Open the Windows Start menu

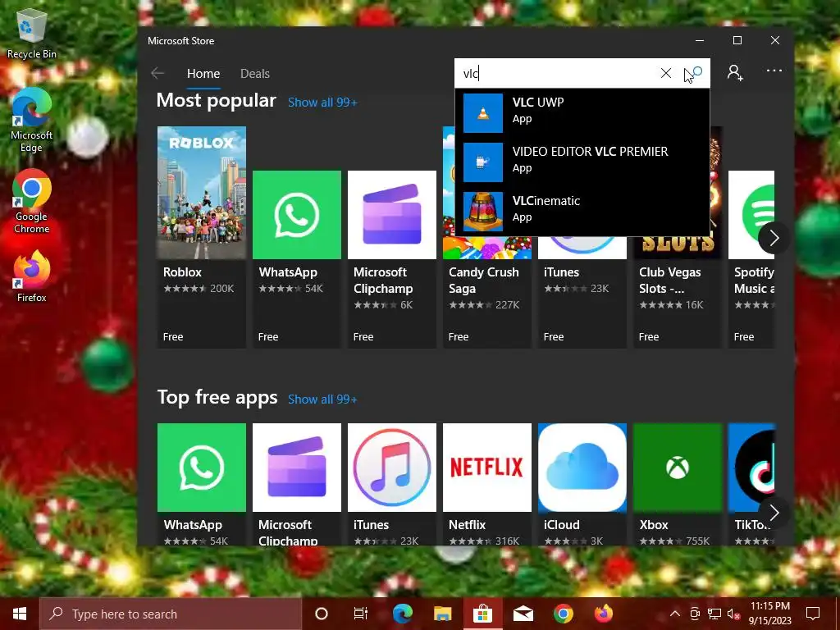(x=20, y=614)
